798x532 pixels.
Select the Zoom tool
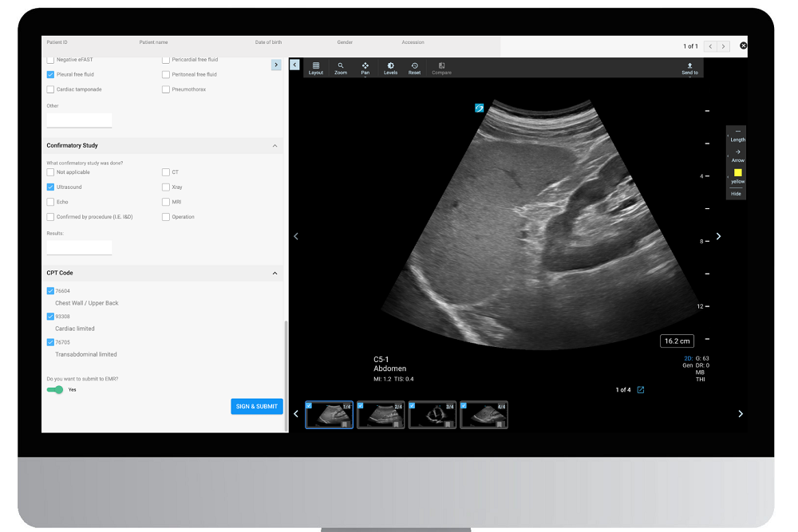(341, 68)
